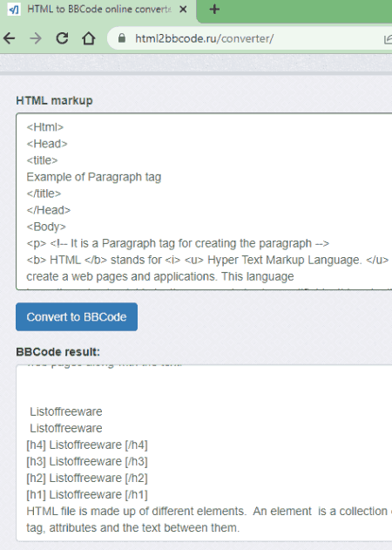
Task: Click the share icon in address bar
Action: tap(388, 38)
